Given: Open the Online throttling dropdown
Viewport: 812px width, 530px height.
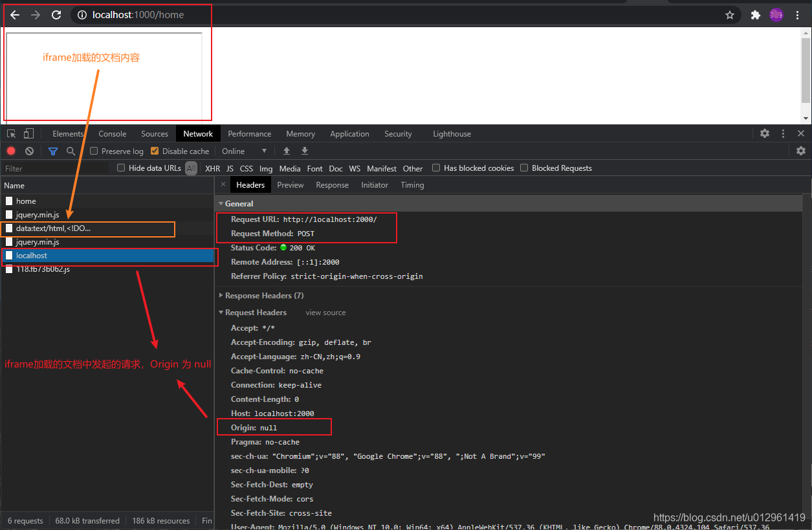Looking at the screenshot, I should point(245,151).
